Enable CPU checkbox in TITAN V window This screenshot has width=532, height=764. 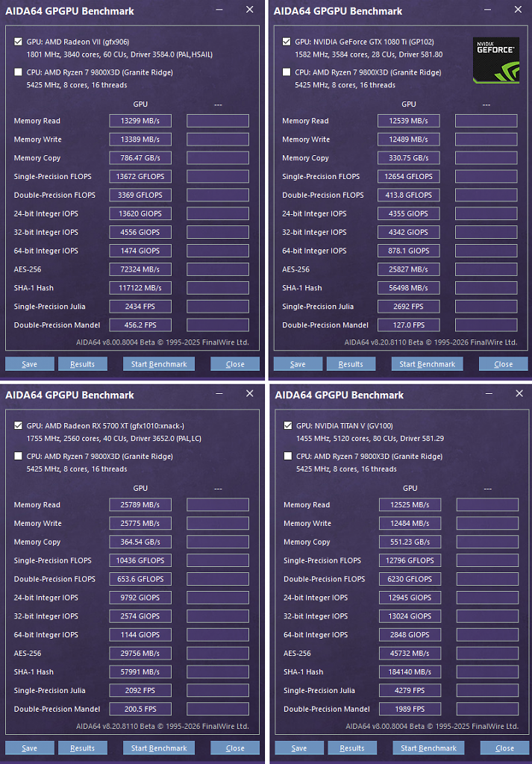pos(288,456)
